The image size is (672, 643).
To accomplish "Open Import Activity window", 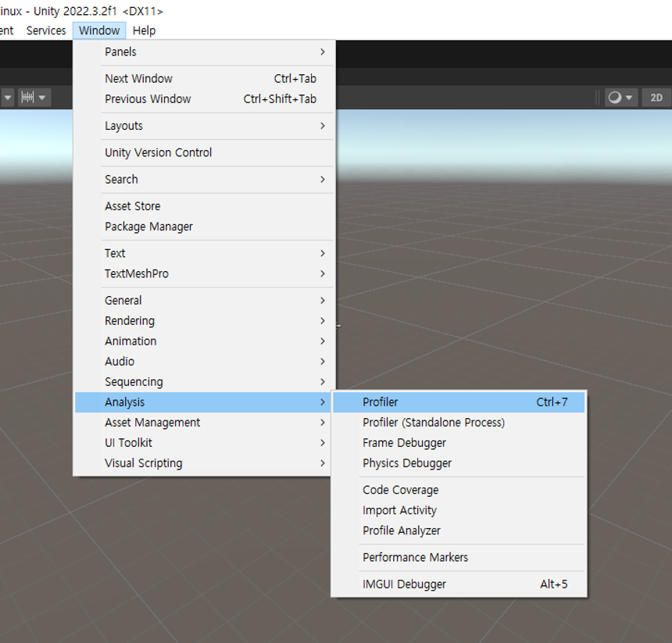I will click(x=459, y=510).
